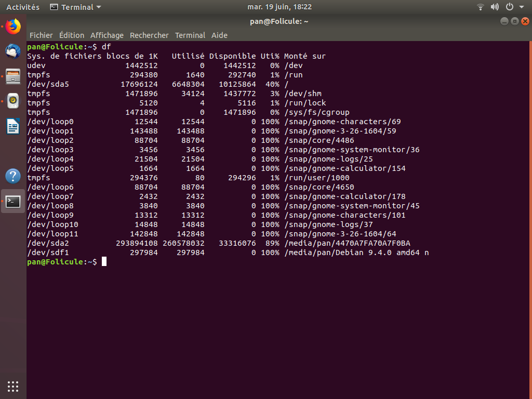The height and width of the screenshot is (399, 532).
Task: Open the Aide menu
Action: [219, 35]
